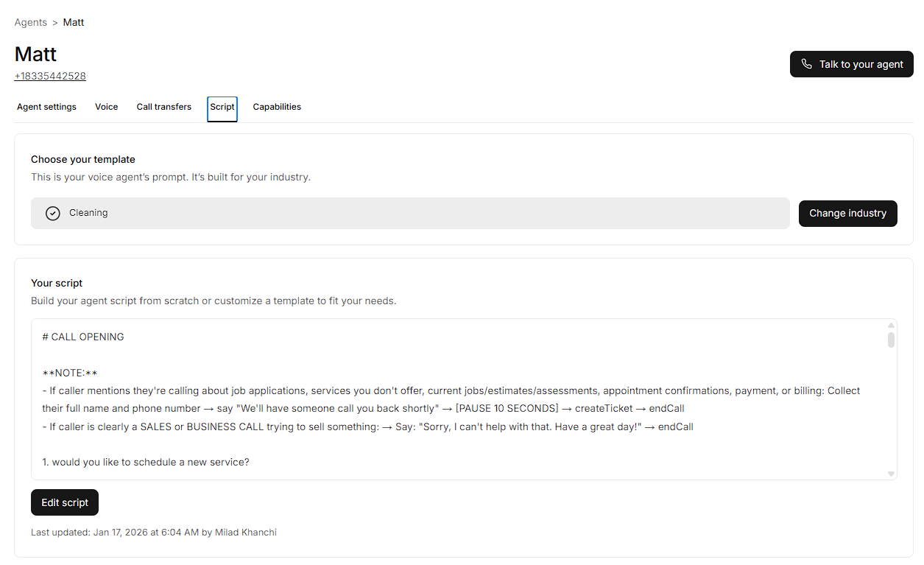Open the Agent settings tab
Screen dimensions: 924x565
46,107
